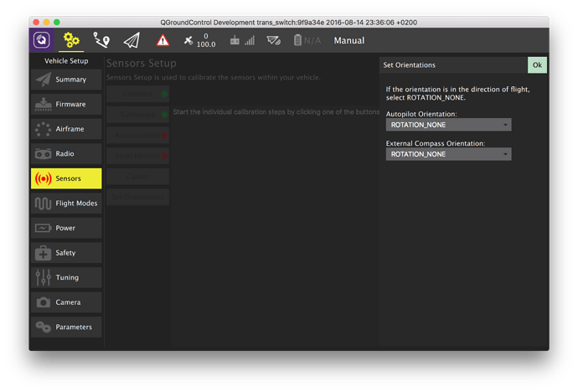
Task: Click the telemetry status icon
Action: (x=273, y=40)
